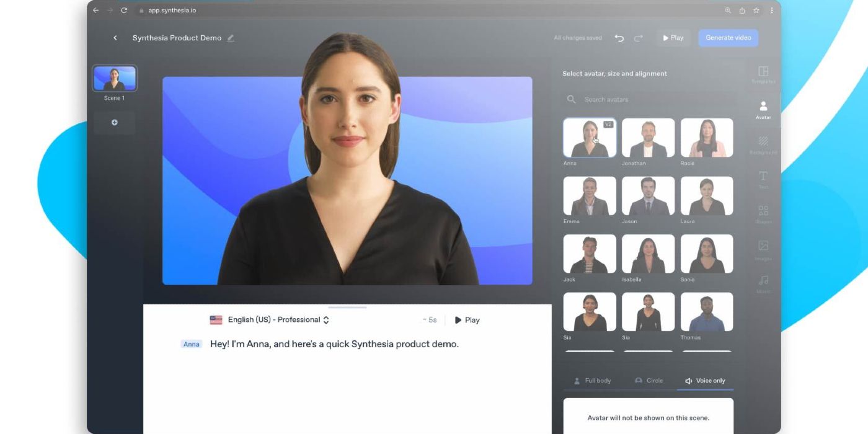Select the Voice only option
Viewport: 868px width, 434px height.
point(705,381)
